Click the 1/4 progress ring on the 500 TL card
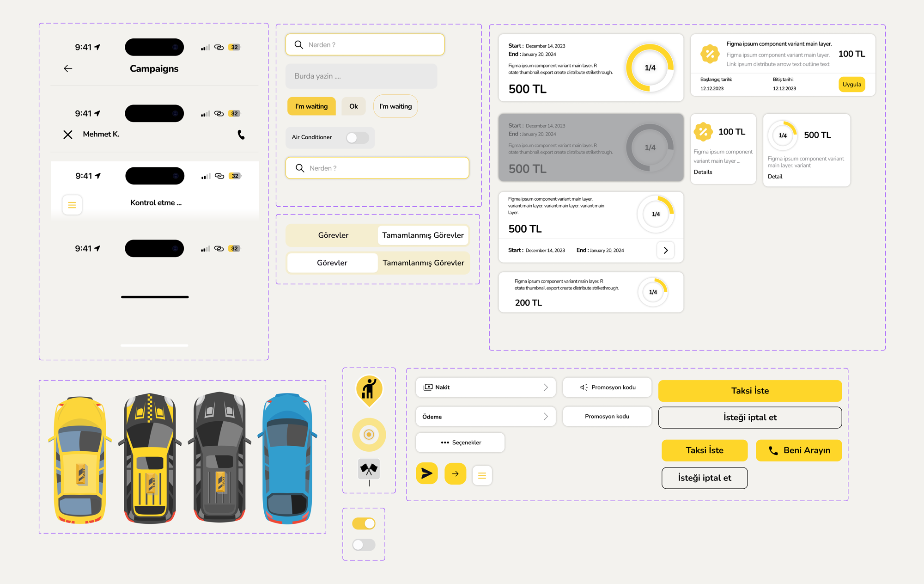The image size is (924, 584). point(649,67)
